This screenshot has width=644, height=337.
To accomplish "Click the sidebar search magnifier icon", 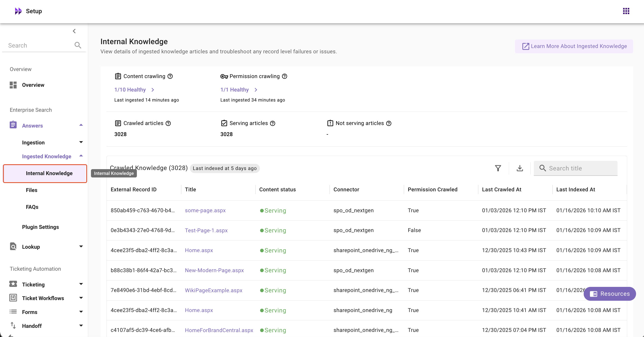I will pos(78,45).
